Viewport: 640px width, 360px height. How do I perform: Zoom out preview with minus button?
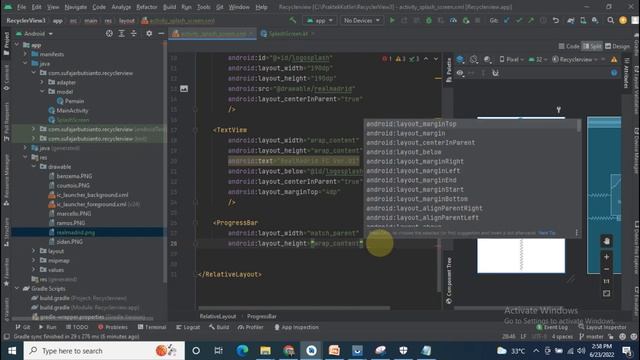(x=607, y=269)
